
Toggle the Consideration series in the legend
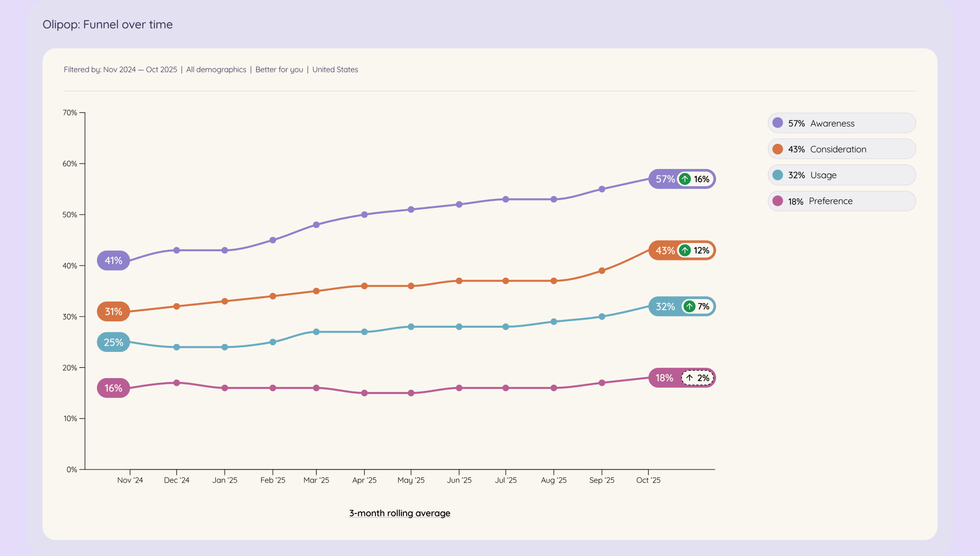841,149
